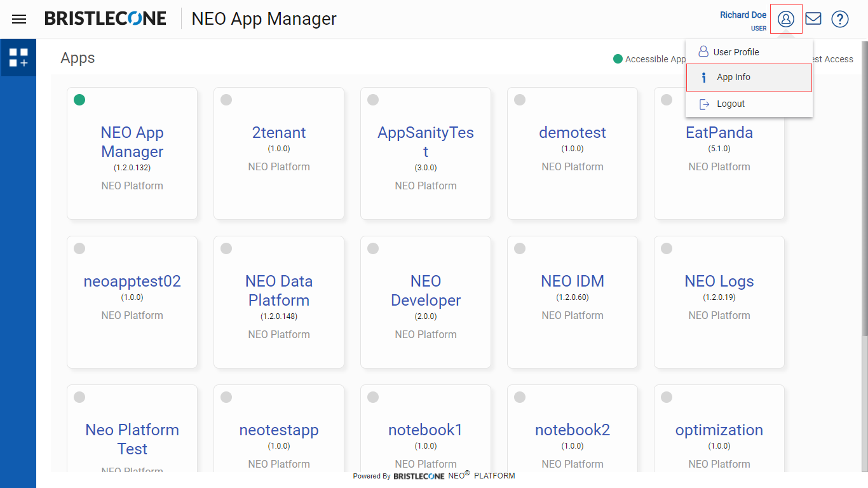Viewport: 868px width, 488px height.
Task: Select User Profile from dropdown menu
Action: tap(749, 52)
